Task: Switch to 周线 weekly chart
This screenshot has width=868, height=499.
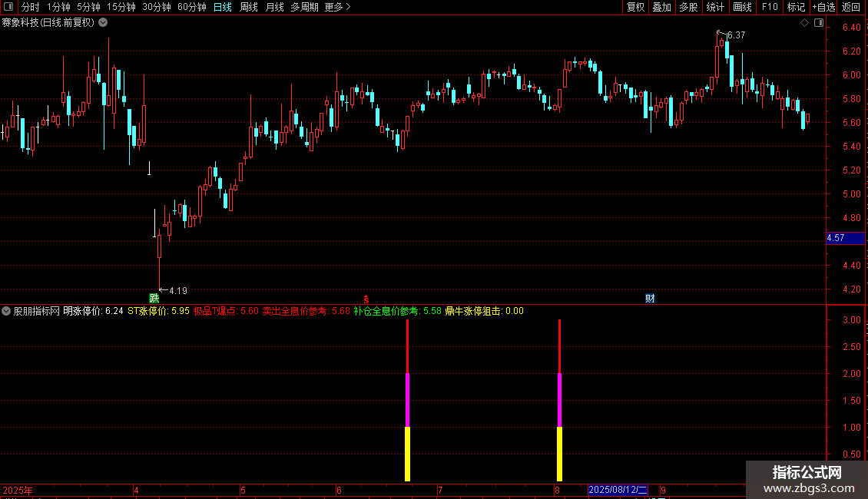Action: click(x=249, y=7)
